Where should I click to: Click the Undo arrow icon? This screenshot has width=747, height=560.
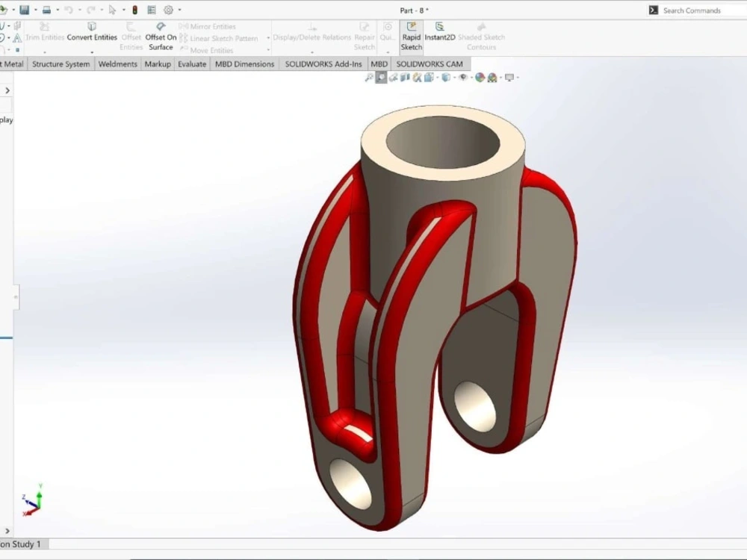tap(69, 10)
